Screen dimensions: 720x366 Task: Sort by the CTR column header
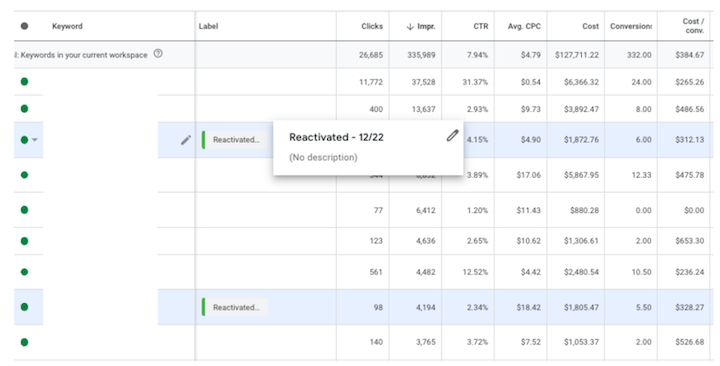tap(481, 26)
